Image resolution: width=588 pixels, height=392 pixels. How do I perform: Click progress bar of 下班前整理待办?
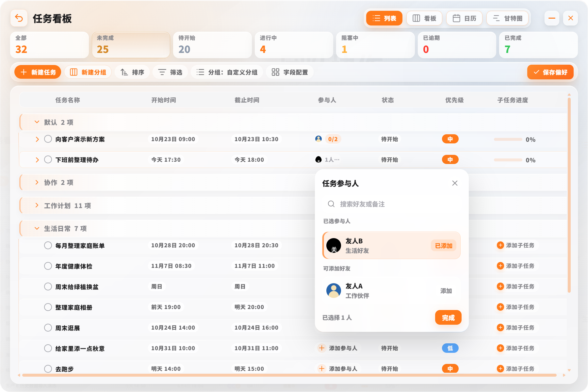pyautogui.click(x=508, y=160)
